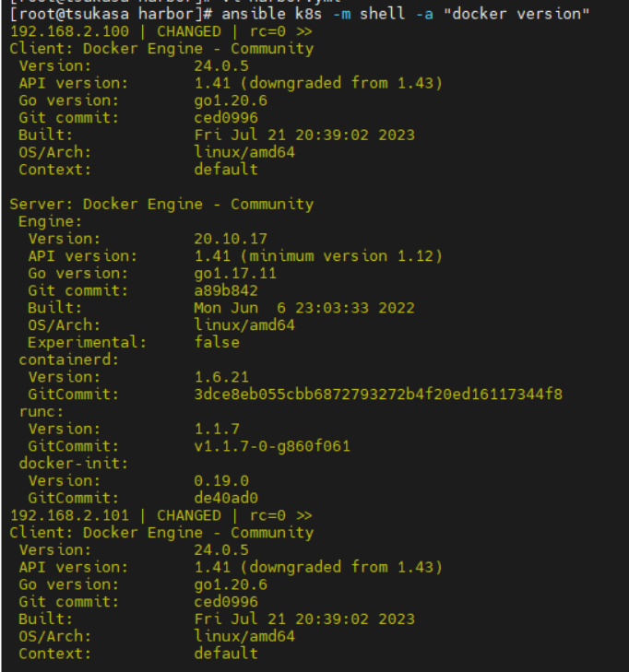The width and height of the screenshot is (629, 672).
Task: Click the Experimental false value
Action: click(x=217, y=342)
